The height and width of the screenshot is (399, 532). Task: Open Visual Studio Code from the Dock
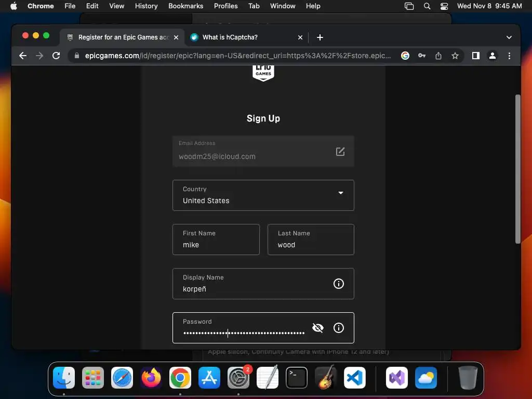coord(354,378)
